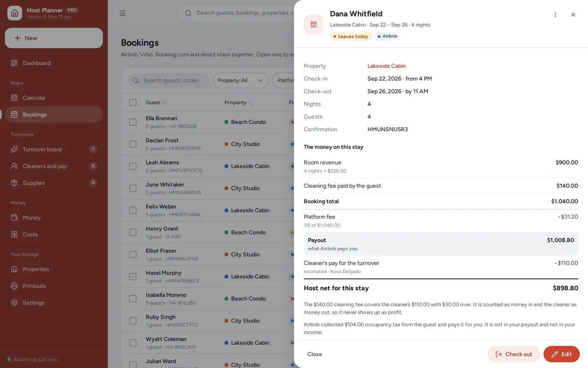588x368 pixels.
Task: Click the Settings gear icon
Action: click(x=14, y=303)
